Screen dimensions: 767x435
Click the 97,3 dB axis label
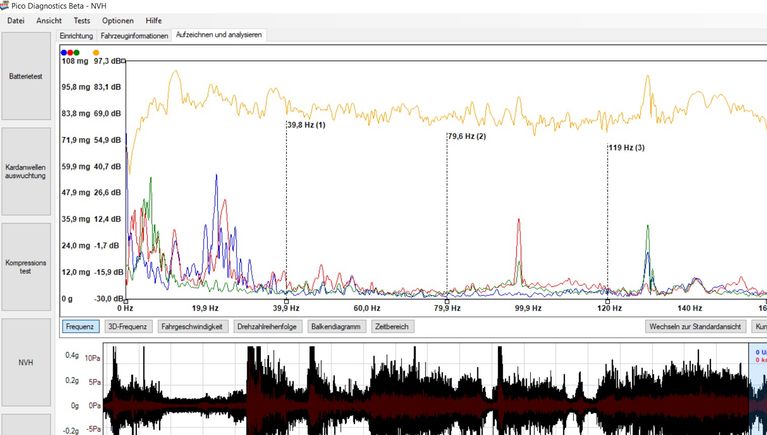[x=107, y=61]
